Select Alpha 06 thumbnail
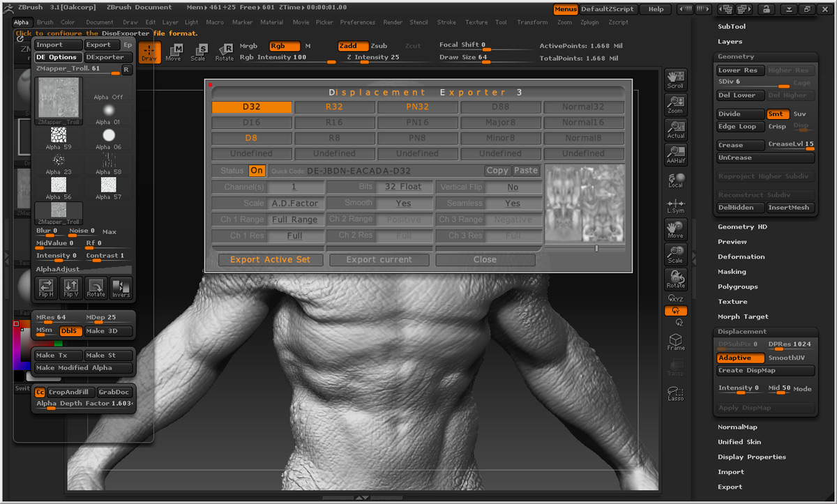This screenshot has width=837, height=504. pos(108,138)
